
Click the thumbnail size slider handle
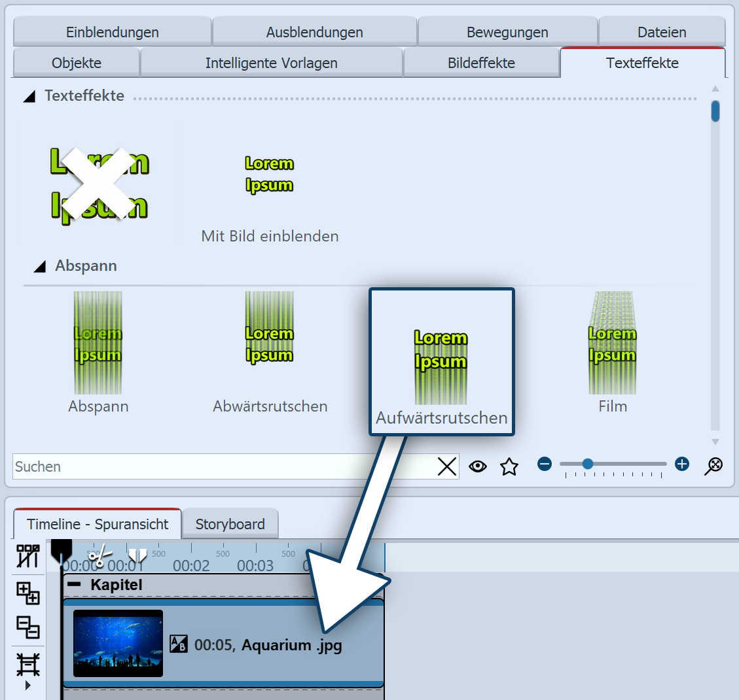[x=588, y=464]
